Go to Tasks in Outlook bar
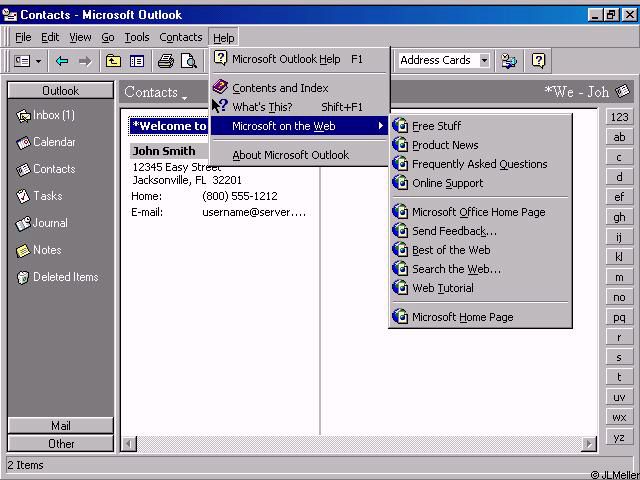The height and width of the screenshot is (480, 640). 46,196
